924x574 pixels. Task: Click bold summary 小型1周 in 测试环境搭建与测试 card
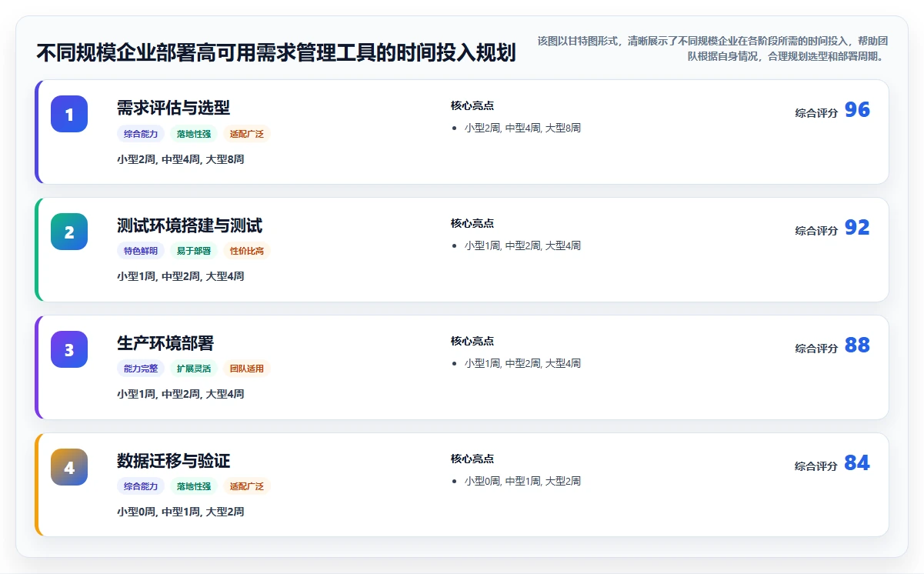tap(181, 276)
